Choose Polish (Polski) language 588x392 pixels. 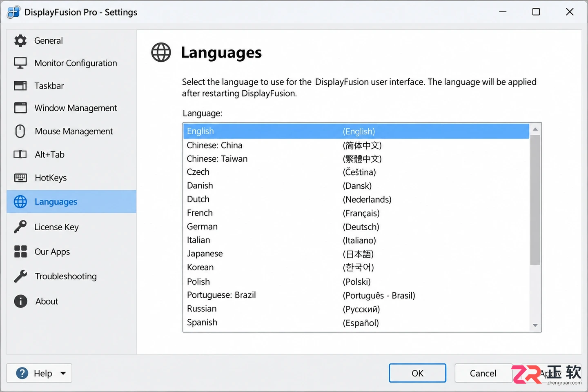pos(356,282)
